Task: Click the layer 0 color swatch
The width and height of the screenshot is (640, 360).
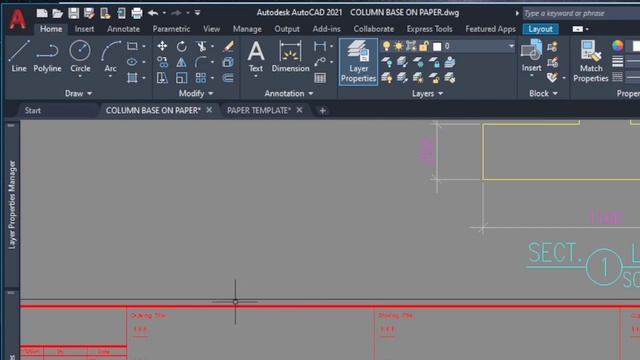Action: [x=437, y=47]
